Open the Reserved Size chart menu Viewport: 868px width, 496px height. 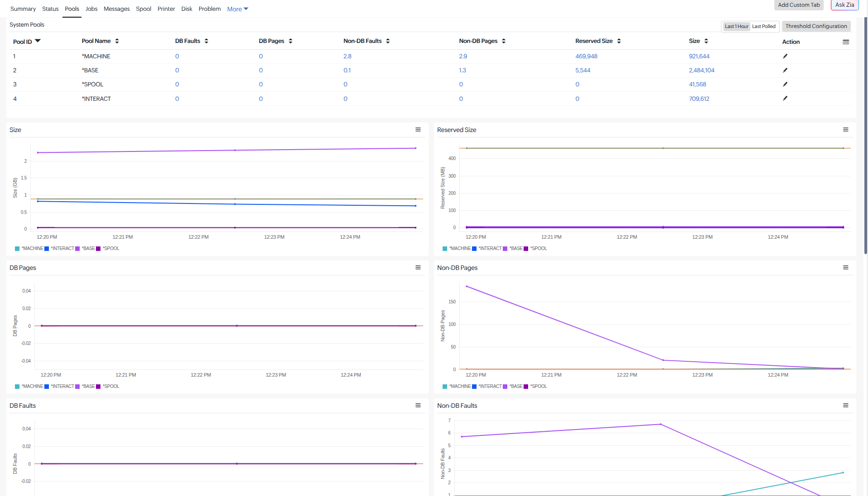click(x=846, y=130)
